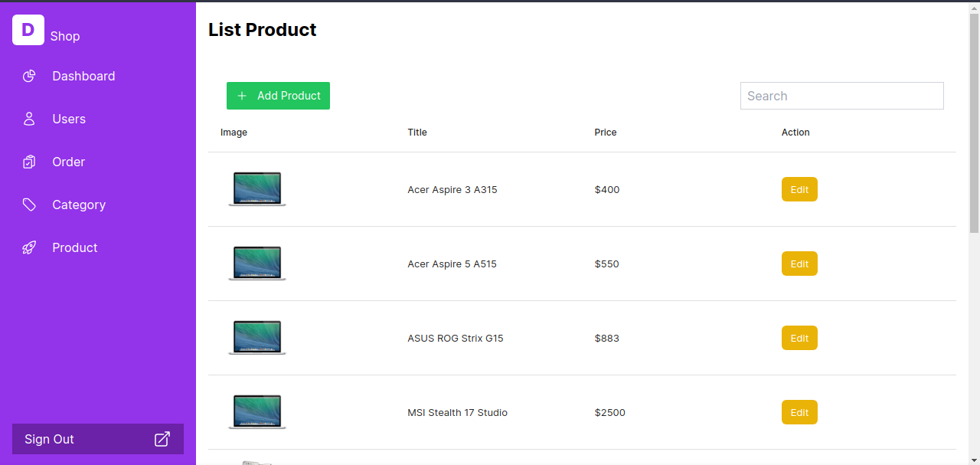Viewport: 980px width, 465px height.
Task: Click the Order clipboard icon
Action: coord(29,162)
